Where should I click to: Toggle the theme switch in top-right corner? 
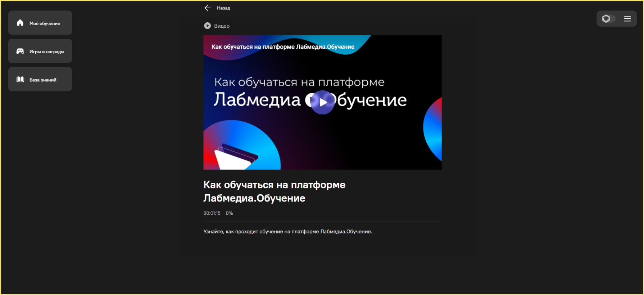[609, 19]
